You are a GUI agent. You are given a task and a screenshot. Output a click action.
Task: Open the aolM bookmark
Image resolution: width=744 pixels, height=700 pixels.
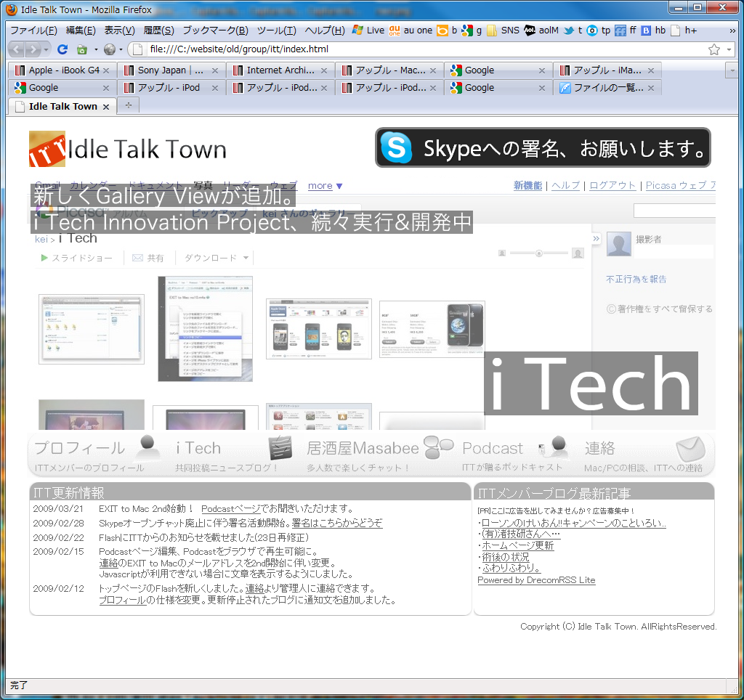point(541,30)
